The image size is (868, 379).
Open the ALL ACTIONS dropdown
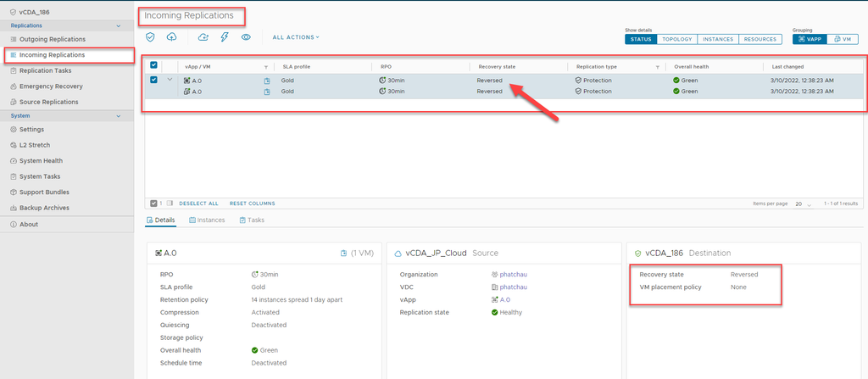pos(296,37)
